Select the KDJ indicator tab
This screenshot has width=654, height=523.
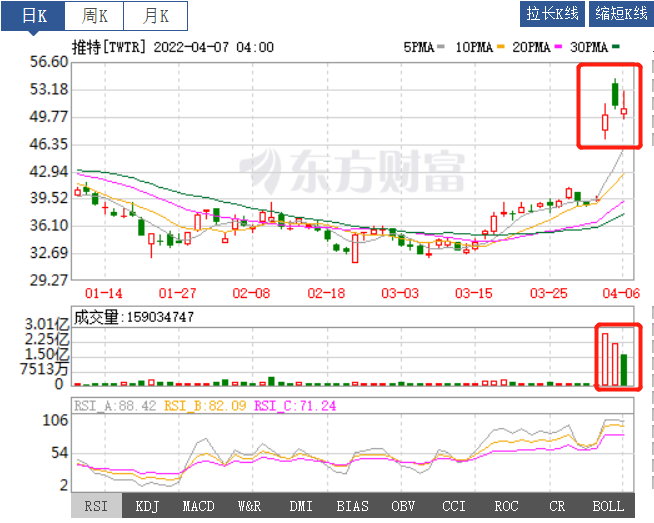147,505
